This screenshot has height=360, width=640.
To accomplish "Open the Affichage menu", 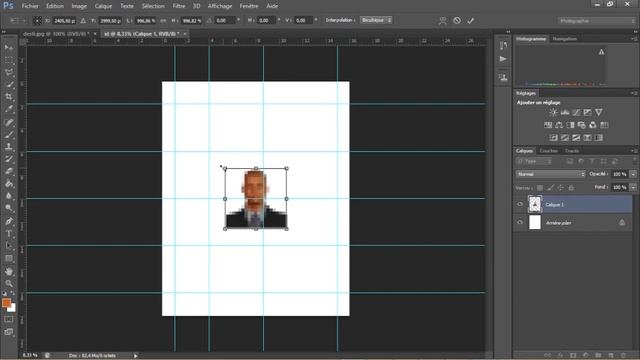I will [220, 6].
